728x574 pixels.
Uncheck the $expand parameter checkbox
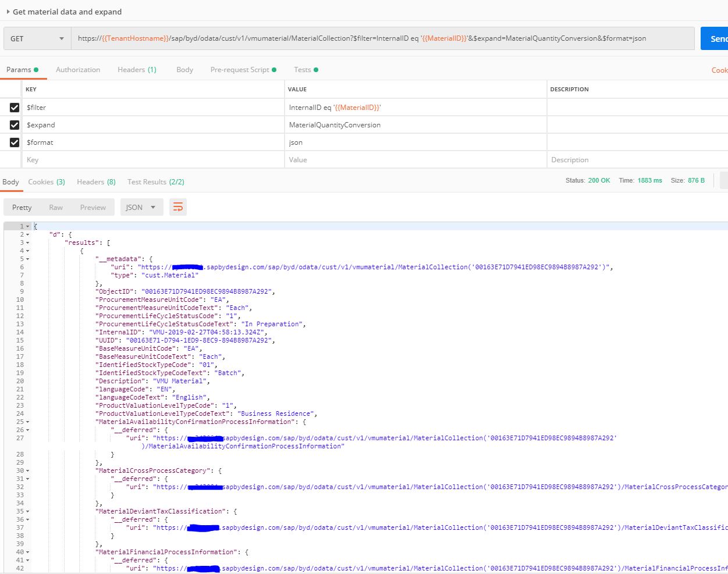coord(15,125)
